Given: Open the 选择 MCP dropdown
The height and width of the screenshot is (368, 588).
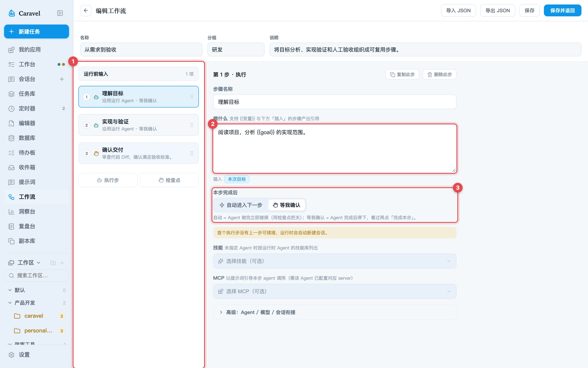Looking at the screenshot, I should [335, 291].
